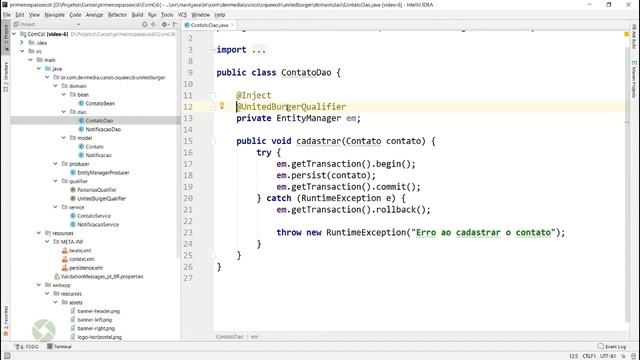Open the TODO tool window

coord(27,347)
